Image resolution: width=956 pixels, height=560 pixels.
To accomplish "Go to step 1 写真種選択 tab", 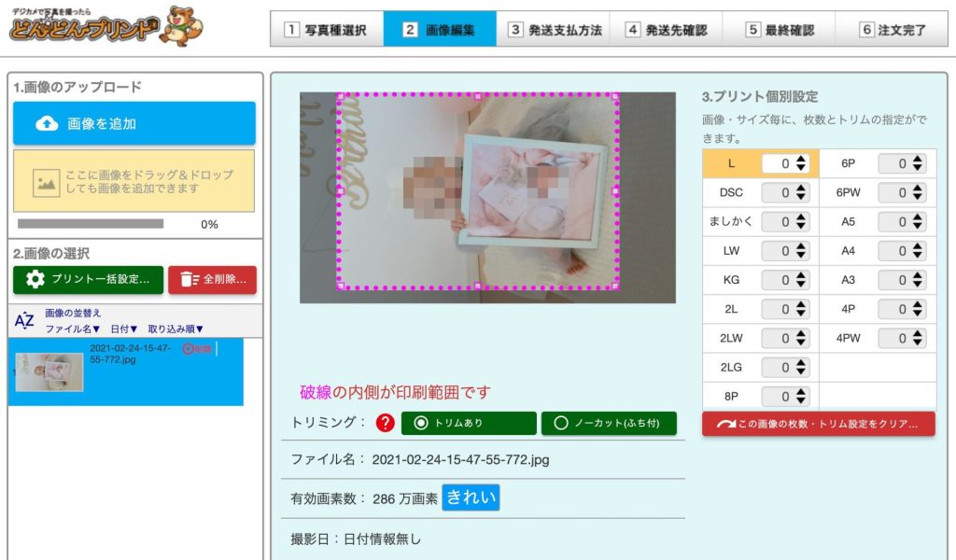I will pyautogui.click(x=327, y=30).
